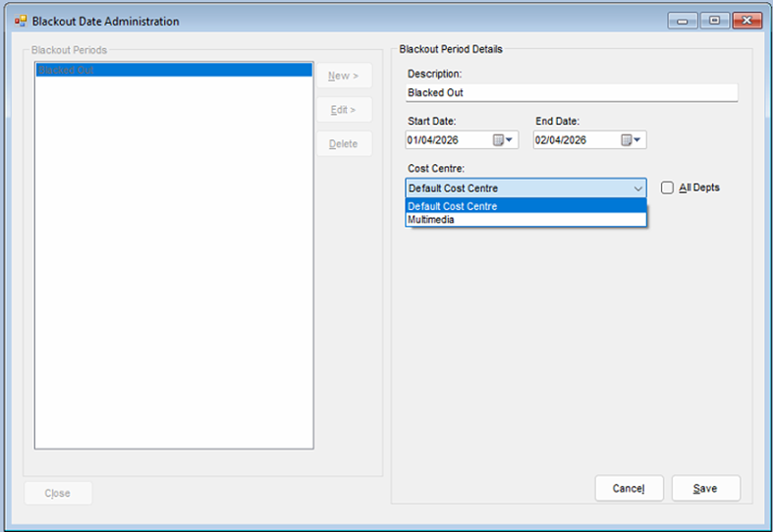This screenshot has width=773, height=532.
Task: Minimize the Blackout Date Administration window
Action: (x=683, y=21)
